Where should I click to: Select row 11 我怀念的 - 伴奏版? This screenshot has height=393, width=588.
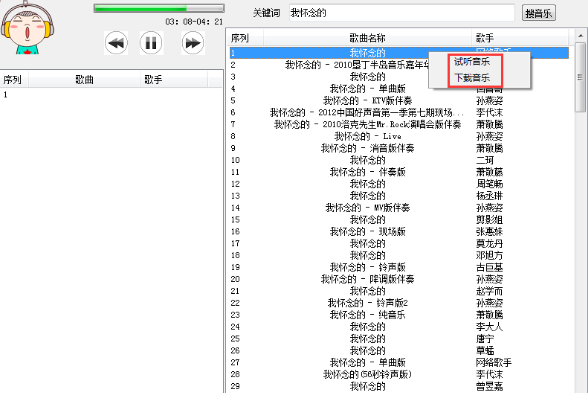click(399, 172)
